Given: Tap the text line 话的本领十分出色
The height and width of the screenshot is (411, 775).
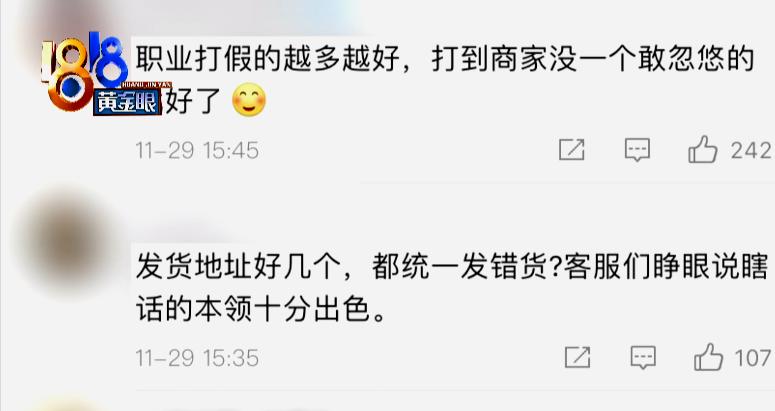Looking at the screenshot, I should coord(260,310).
